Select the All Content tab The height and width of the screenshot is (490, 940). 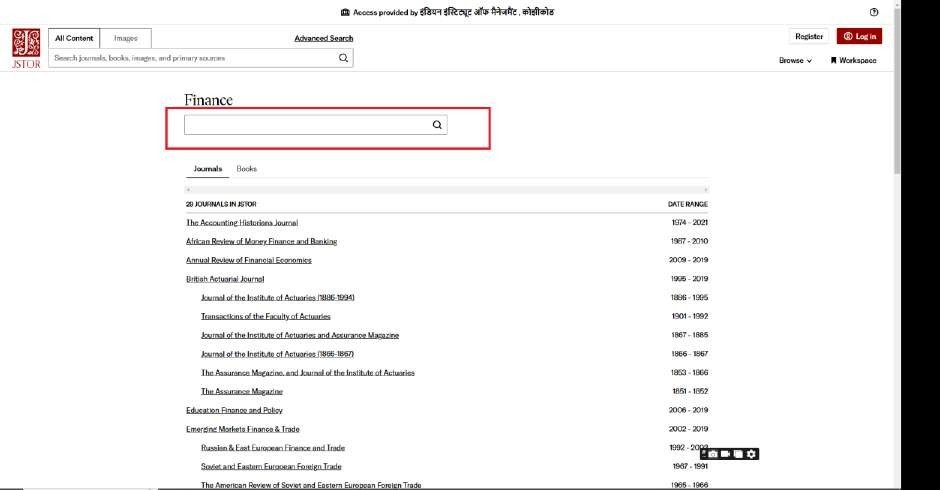click(74, 38)
